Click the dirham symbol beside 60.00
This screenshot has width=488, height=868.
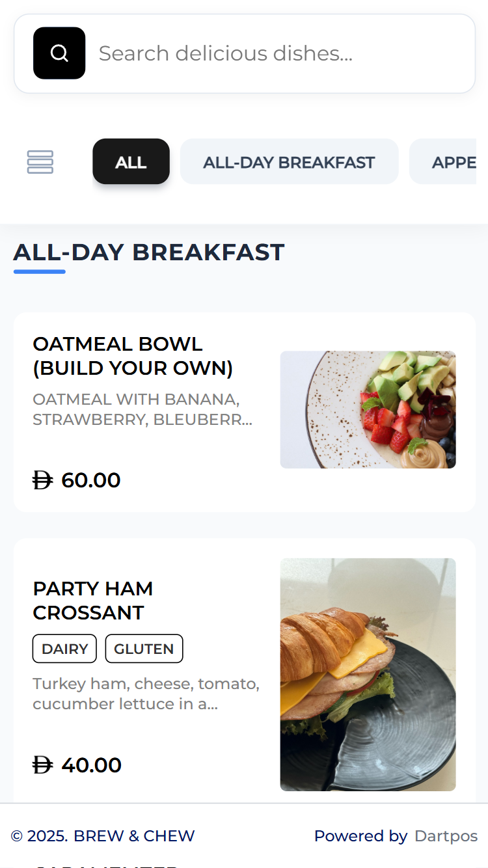pyautogui.click(x=43, y=480)
